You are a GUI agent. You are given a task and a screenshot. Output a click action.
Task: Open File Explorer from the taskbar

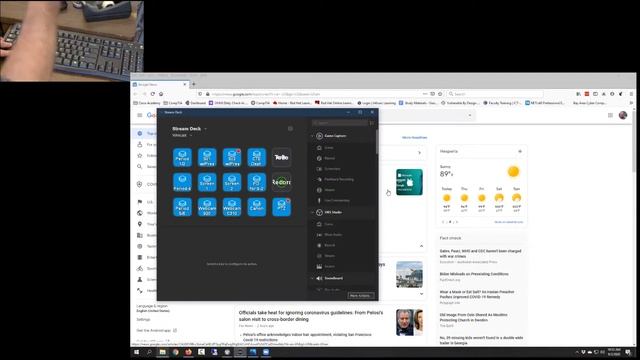(162, 352)
